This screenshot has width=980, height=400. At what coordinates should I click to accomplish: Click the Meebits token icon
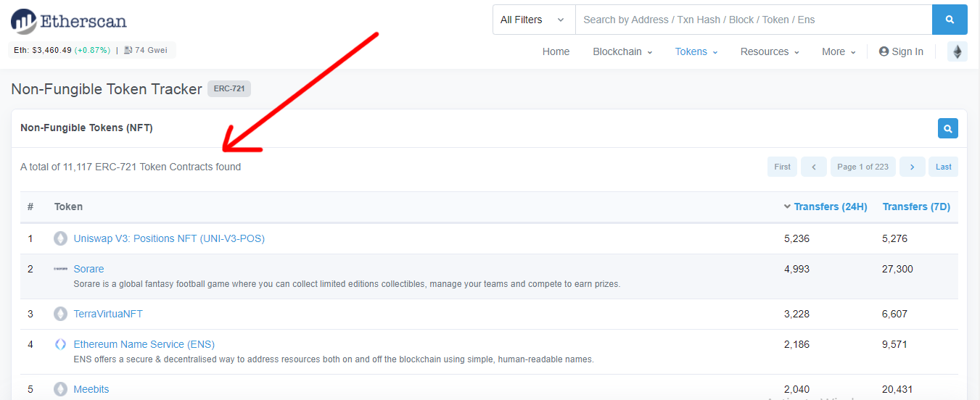click(60, 389)
